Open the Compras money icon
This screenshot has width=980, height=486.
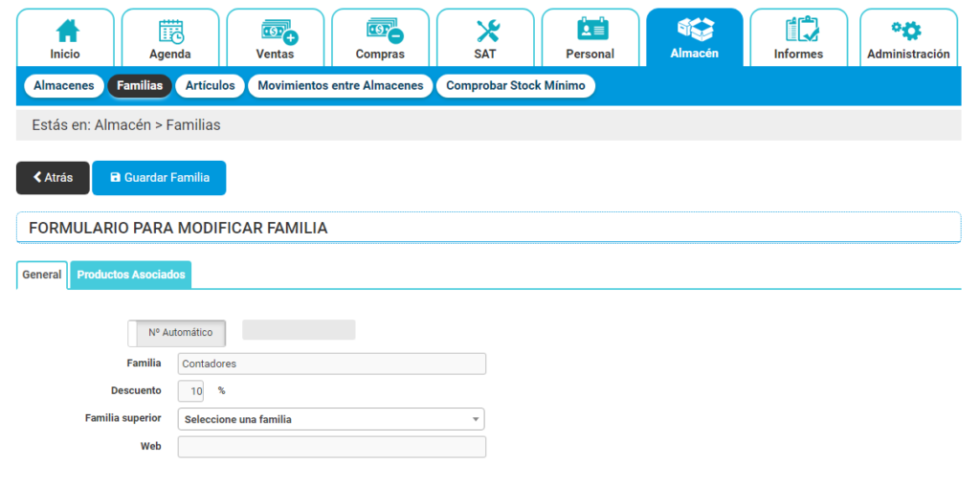click(x=380, y=32)
